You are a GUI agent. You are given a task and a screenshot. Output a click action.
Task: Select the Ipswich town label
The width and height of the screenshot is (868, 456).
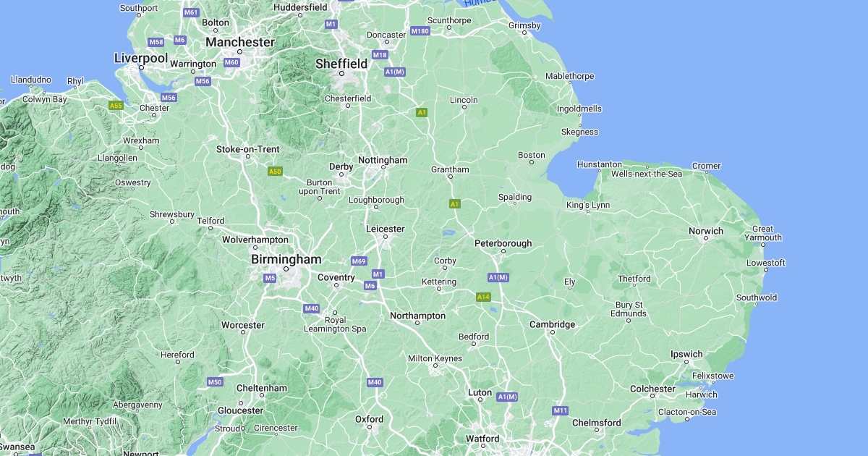(x=686, y=354)
